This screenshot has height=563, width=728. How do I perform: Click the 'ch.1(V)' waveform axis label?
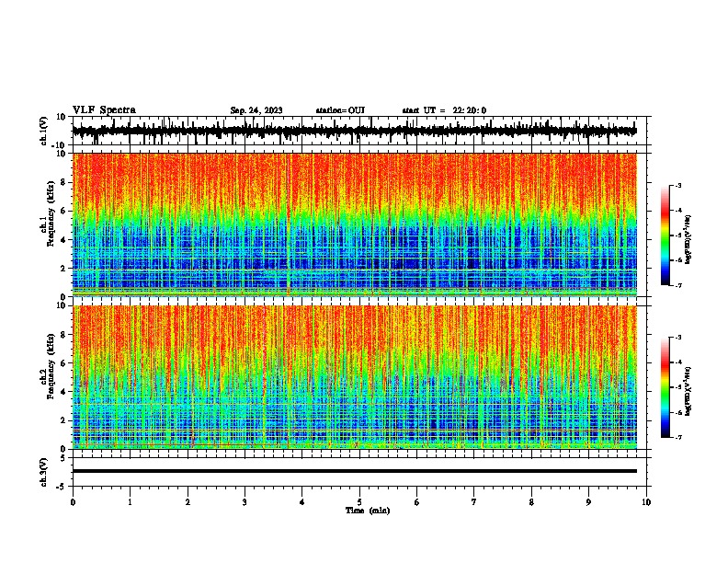[x=44, y=131]
